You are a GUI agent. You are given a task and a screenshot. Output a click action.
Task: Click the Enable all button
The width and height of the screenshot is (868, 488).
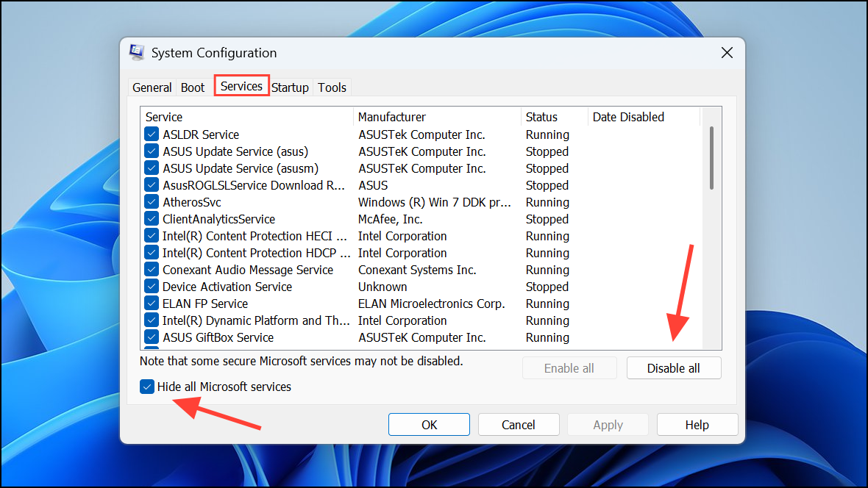(569, 368)
